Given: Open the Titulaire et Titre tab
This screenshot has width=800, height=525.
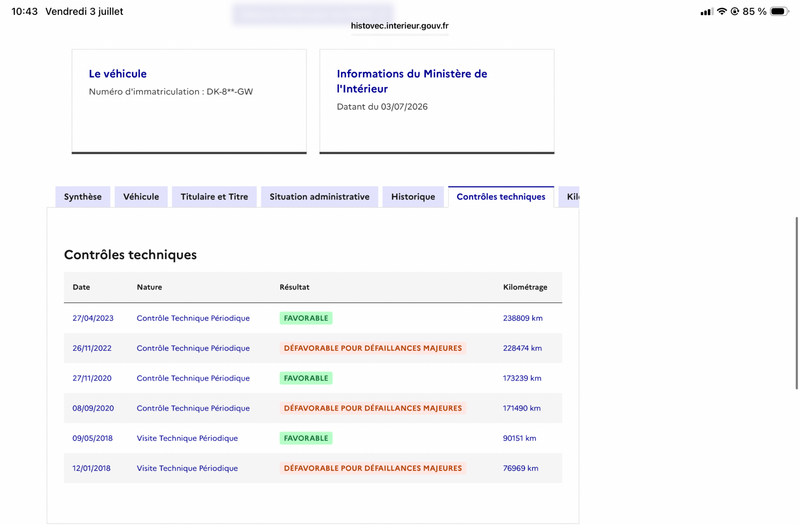Looking at the screenshot, I should [x=214, y=197].
